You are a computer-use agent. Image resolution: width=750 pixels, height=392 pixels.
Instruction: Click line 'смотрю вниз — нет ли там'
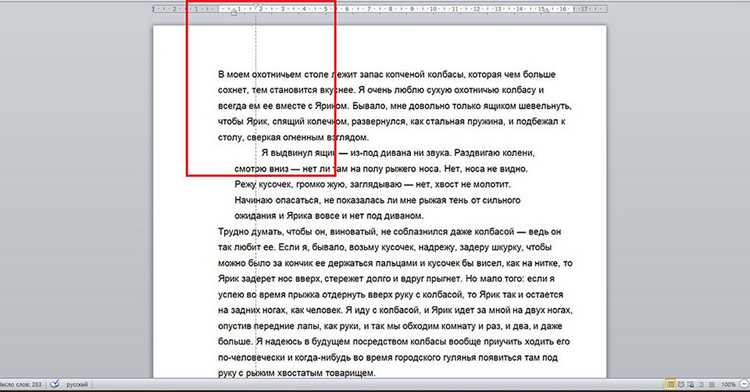coord(381,169)
